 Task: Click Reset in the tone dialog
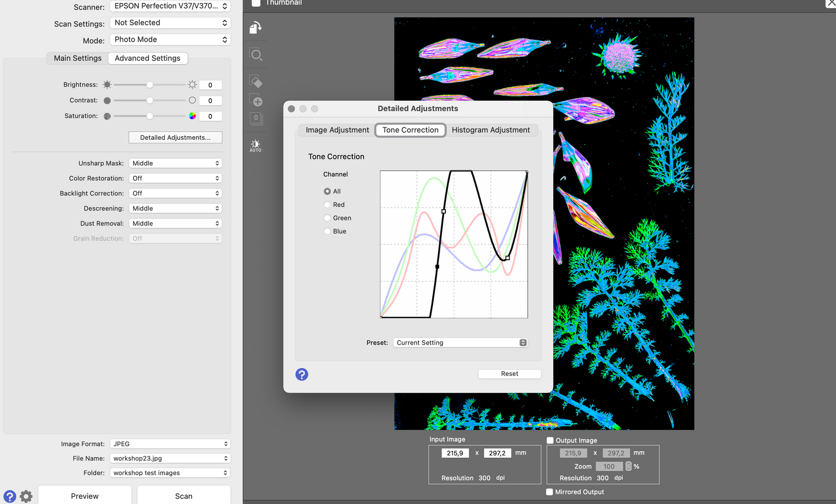click(509, 374)
